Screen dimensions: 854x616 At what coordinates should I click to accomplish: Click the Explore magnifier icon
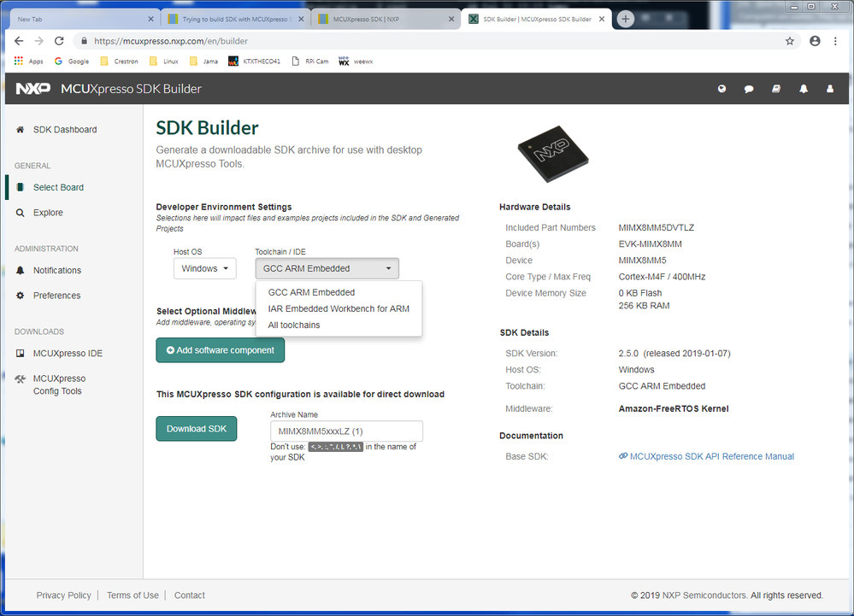[x=21, y=213]
